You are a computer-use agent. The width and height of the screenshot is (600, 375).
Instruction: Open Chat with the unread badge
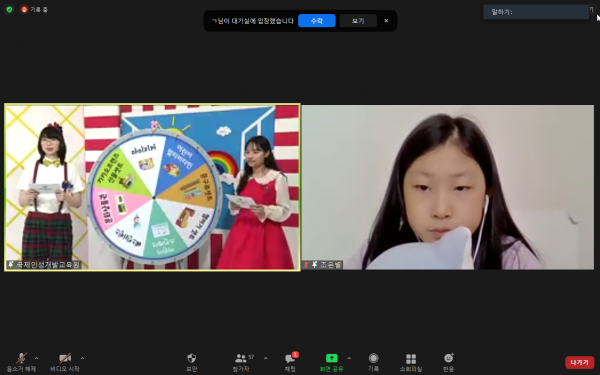point(291,358)
